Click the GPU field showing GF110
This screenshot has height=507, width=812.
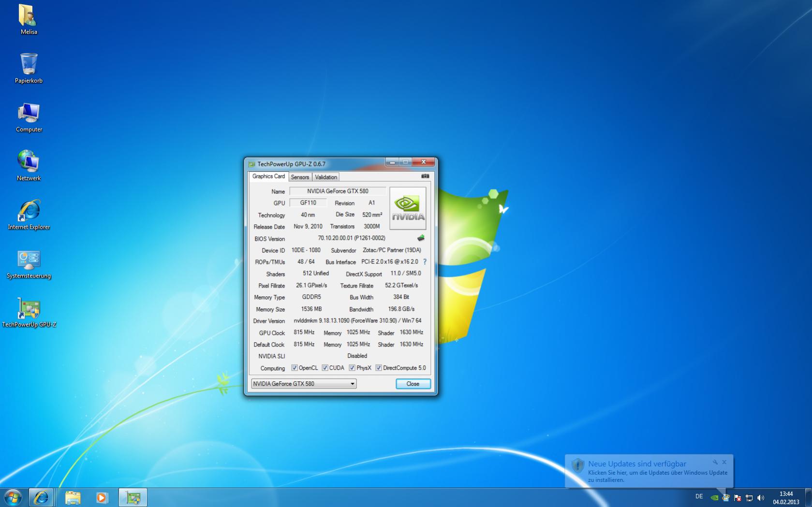pos(308,203)
